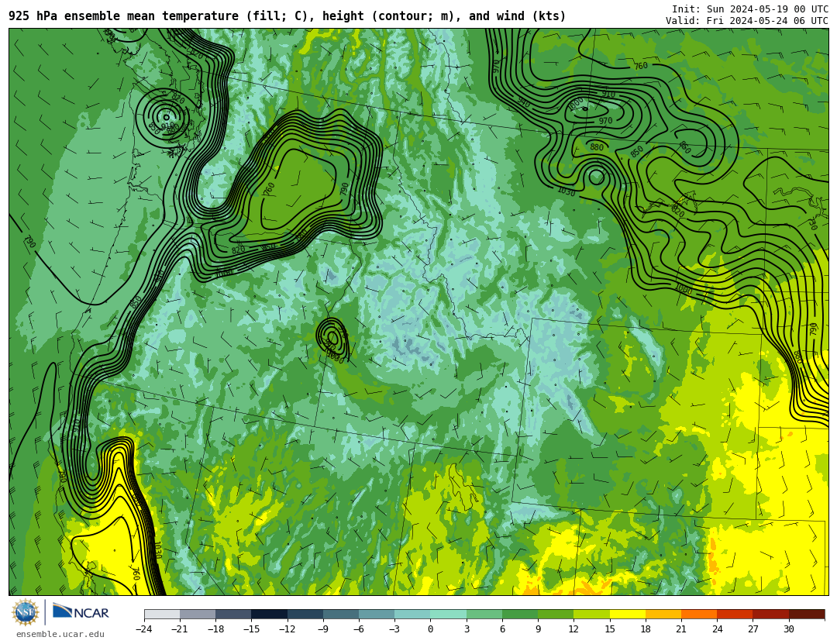Pick the 12 to 15 lime colorbar swatch
This screenshot has height=644, width=837.
591,614
